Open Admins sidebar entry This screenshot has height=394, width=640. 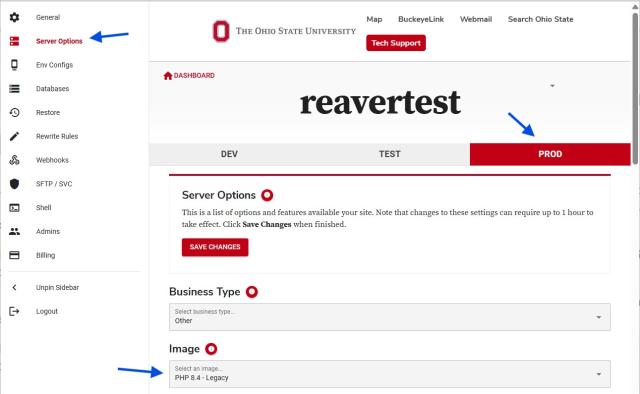[x=48, y=232]
